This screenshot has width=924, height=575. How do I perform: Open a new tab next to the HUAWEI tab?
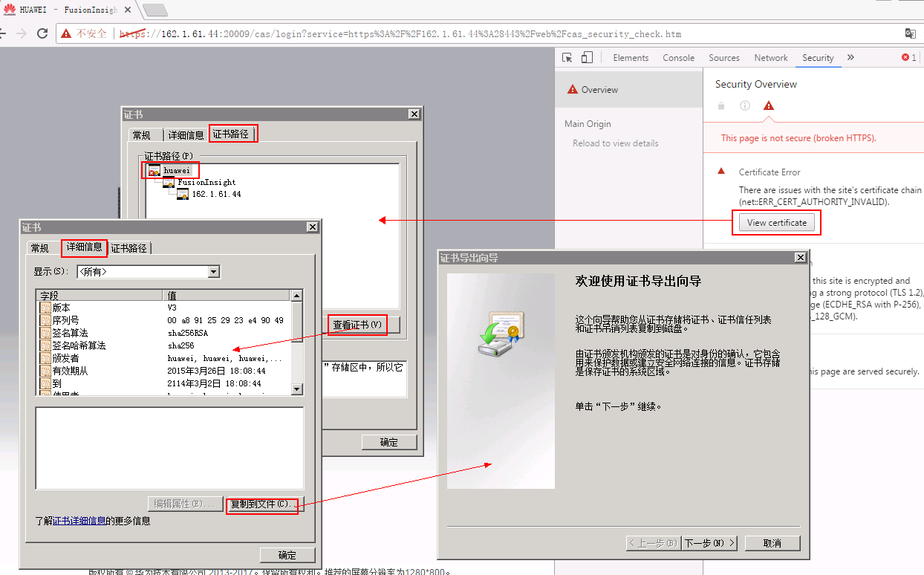154,10
